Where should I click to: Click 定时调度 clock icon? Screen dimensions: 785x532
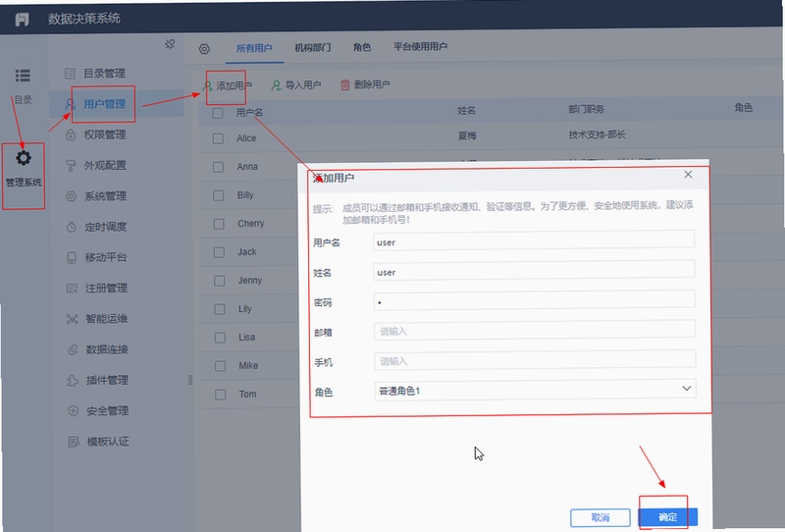71,227
